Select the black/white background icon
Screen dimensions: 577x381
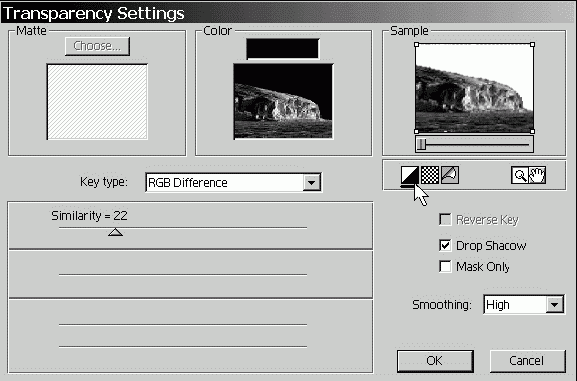point(410,175)
